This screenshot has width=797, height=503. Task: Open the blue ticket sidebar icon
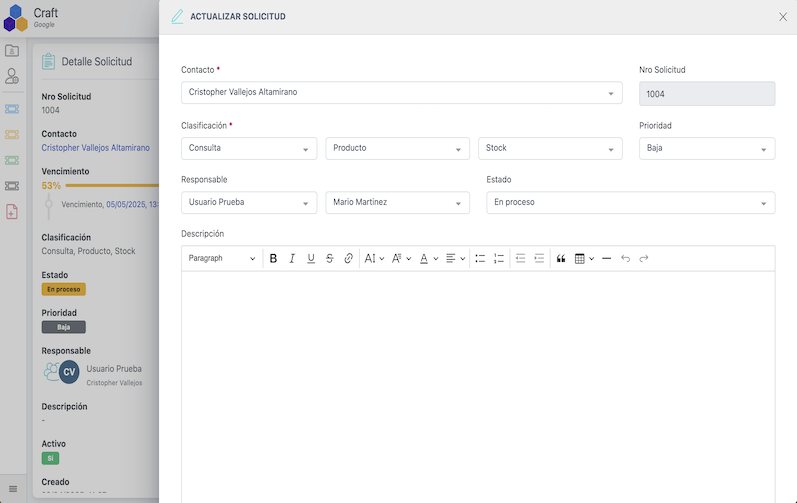tap(12, 109)
